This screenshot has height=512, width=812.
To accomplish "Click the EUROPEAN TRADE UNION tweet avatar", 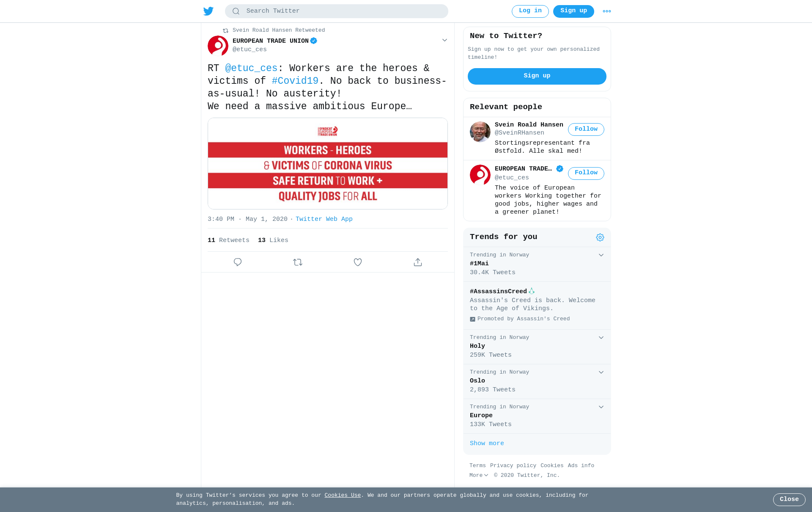I will coord(218,46).
